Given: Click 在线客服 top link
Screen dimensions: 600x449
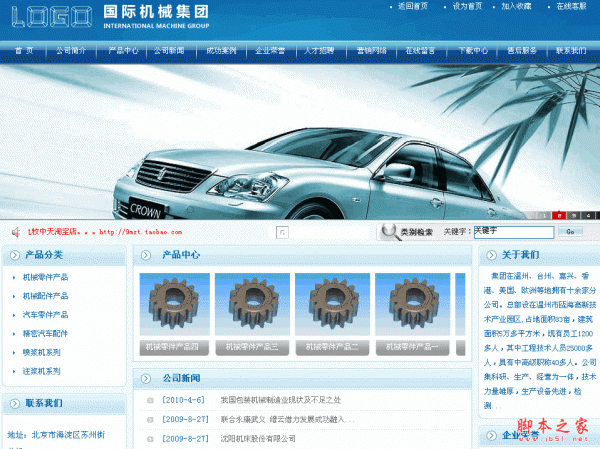Looking at the screenshot, I should pos(571,6).
